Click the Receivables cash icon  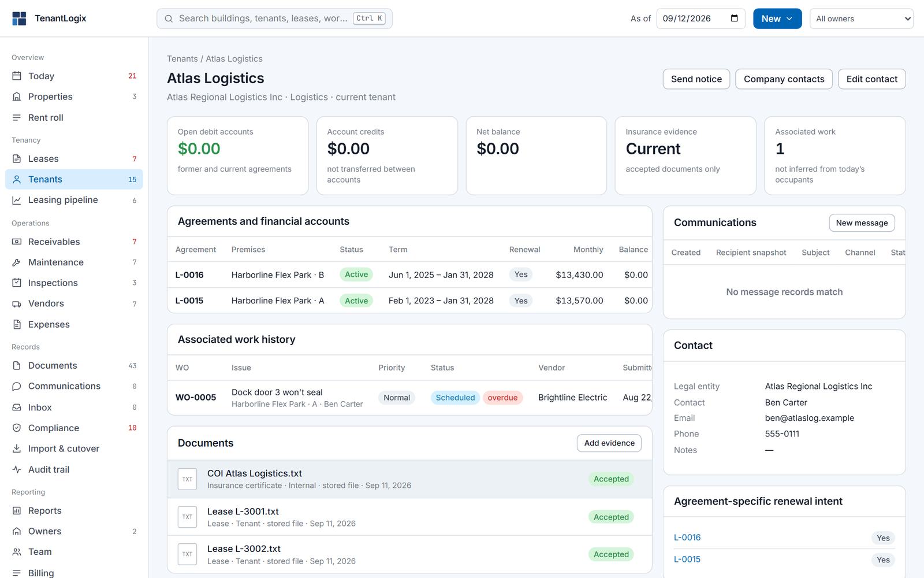(x=17, y=242)
